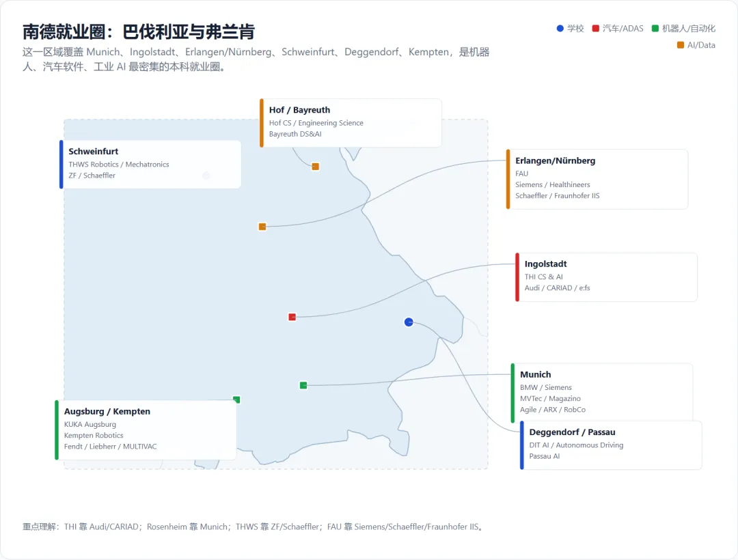This screenshot has width=738, height=560.
Task: Click the AI/Data legend label
Action: pos(701,45)
